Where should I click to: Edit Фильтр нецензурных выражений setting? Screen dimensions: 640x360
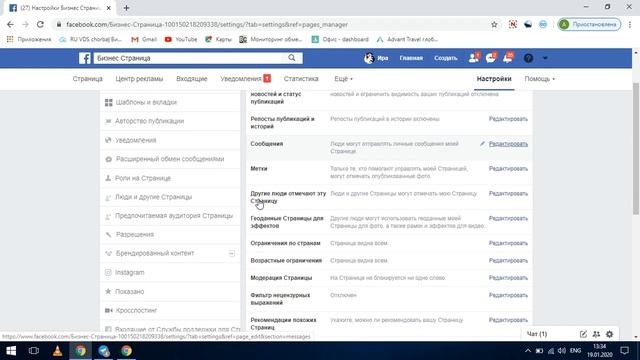[x=508, y=295]
